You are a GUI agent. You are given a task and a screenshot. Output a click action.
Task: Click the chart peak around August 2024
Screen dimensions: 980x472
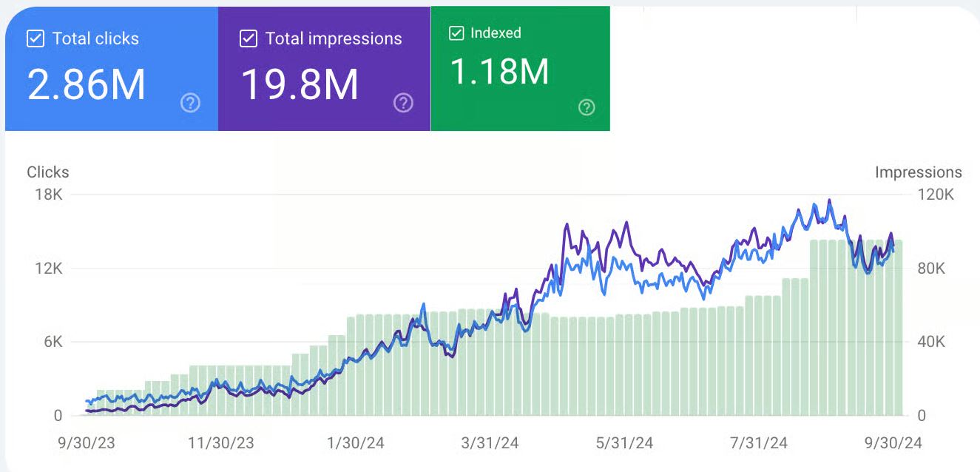[830, 200]
